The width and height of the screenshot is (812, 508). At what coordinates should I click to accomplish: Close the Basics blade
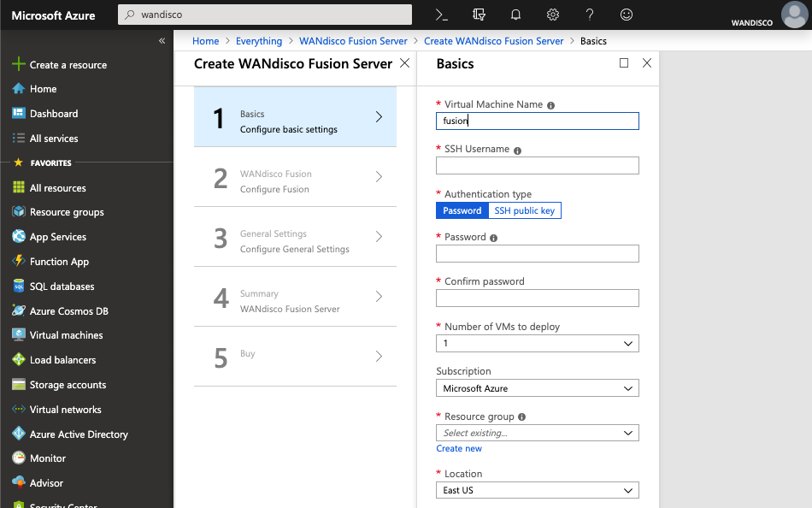pyautogui.click(x=647, y=62)
